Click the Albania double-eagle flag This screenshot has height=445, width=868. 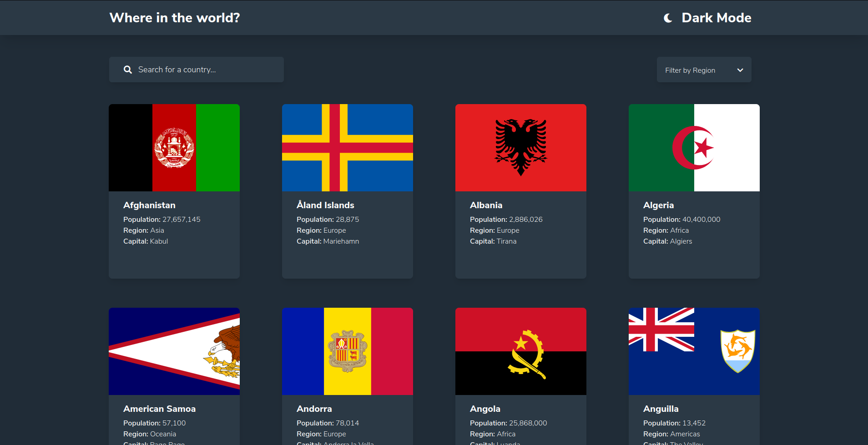(x=520, y=148)
